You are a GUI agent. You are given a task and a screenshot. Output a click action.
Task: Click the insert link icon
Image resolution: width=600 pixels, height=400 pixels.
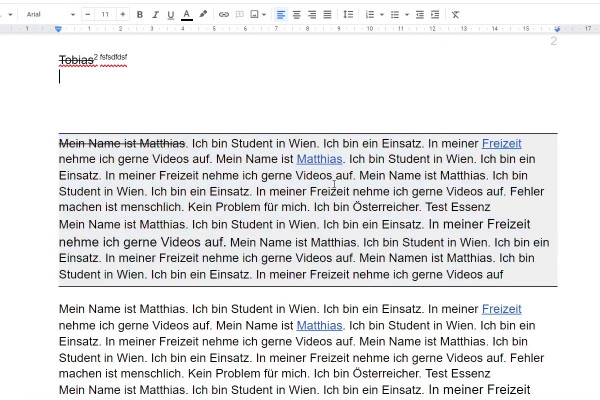[224, 15]
